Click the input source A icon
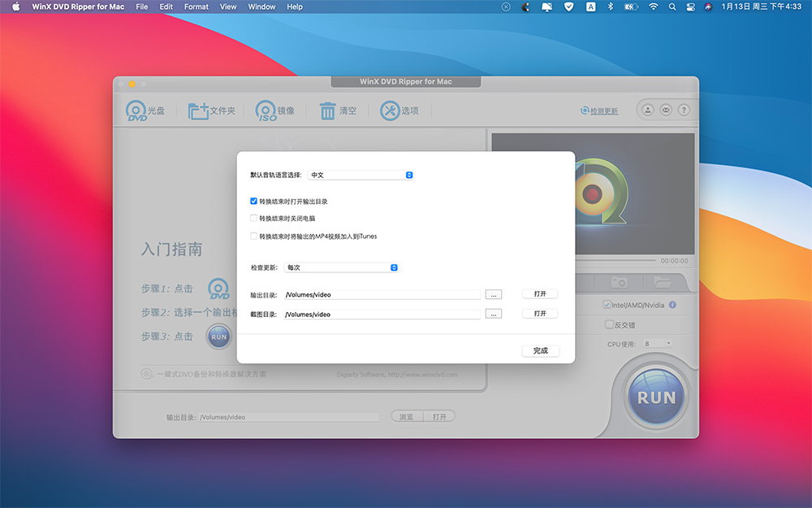 [591, 7]
